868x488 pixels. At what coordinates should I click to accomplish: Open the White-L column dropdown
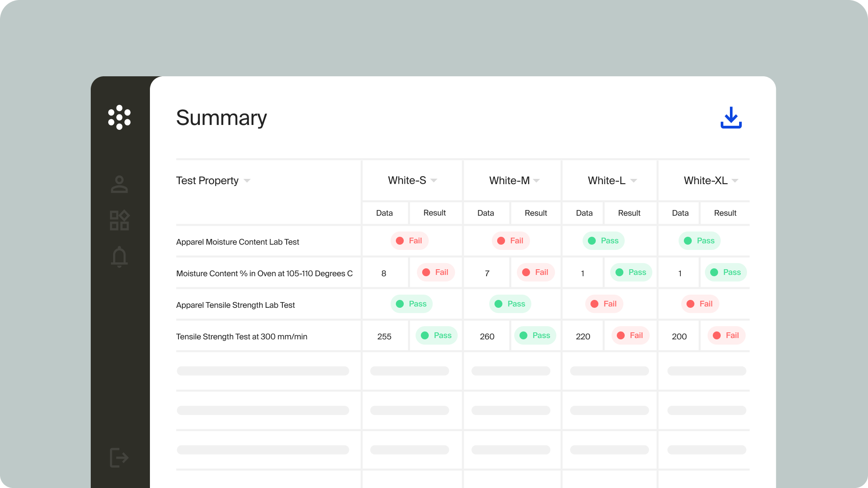pos(633,181)
